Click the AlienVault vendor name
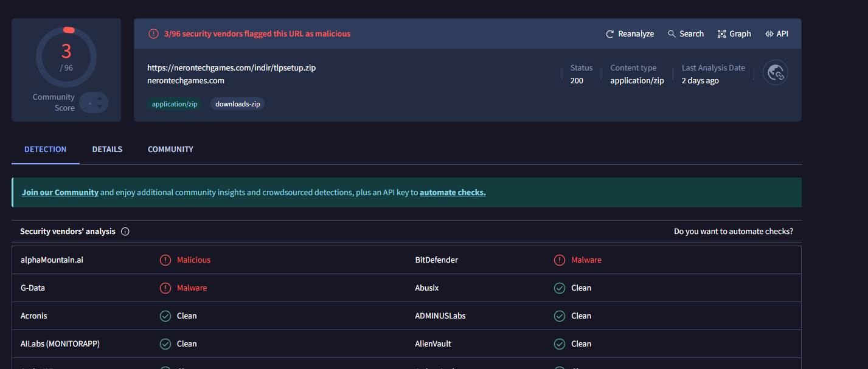Screen dimensions: 868x369 coord(434,344)
